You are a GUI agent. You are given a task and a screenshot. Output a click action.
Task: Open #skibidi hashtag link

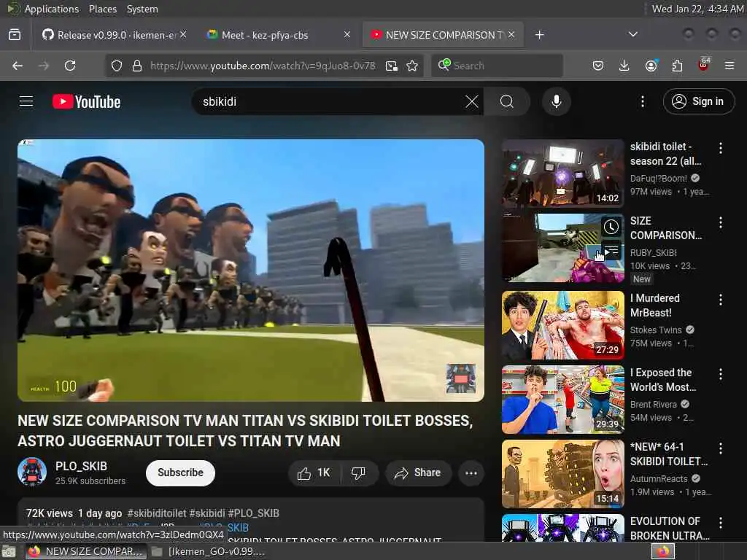207,513
